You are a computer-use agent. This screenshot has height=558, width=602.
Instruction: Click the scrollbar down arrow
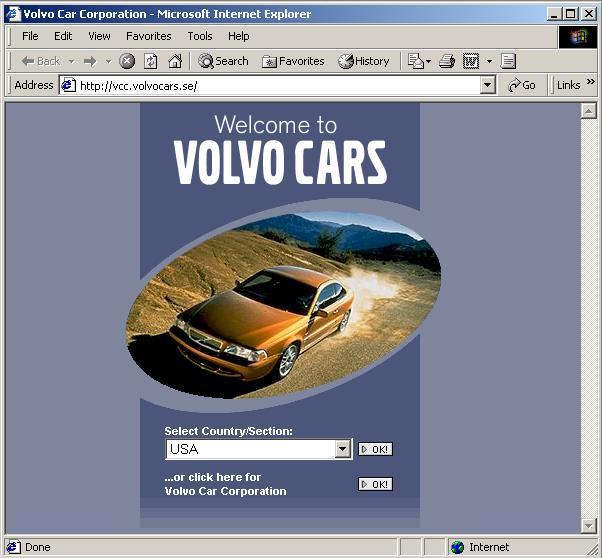(x=589, y=525)
